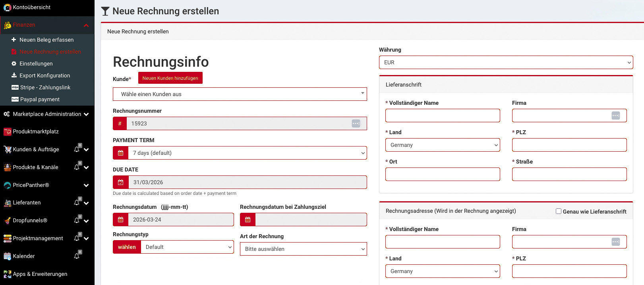Click the red wählen button
The image size is (644, 285).
(127, 247)
